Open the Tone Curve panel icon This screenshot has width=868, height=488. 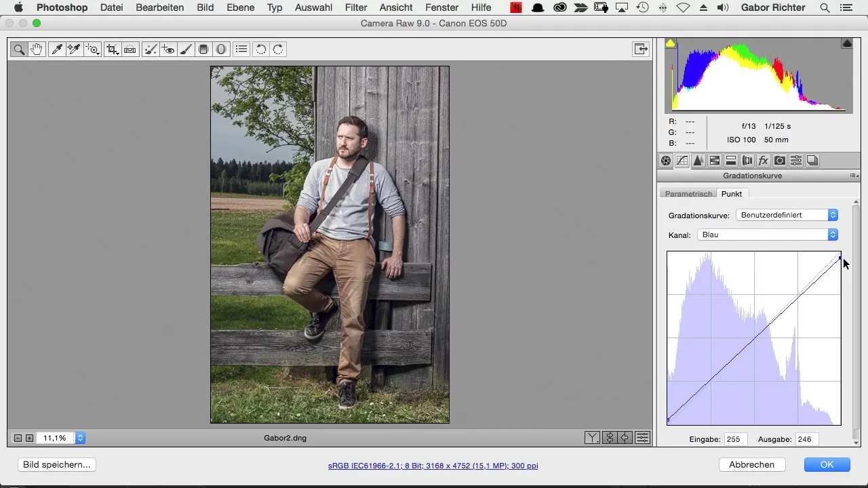tap(682, 161)
